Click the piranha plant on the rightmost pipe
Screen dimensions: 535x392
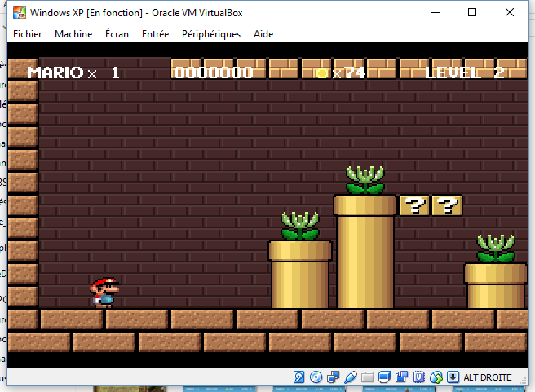496,249
